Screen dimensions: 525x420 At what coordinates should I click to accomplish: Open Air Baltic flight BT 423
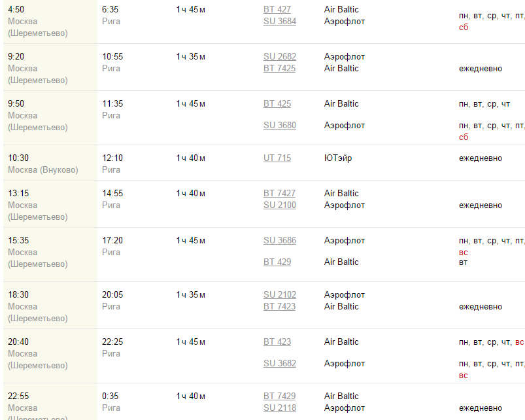pos(277,342)
